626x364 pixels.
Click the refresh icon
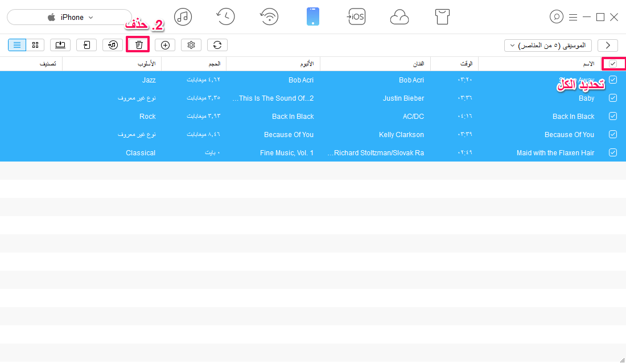[x=217, y=45]
